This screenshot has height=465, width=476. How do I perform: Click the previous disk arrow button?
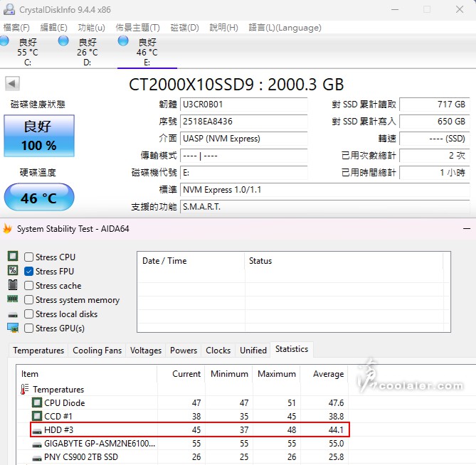tap(12, 83)
